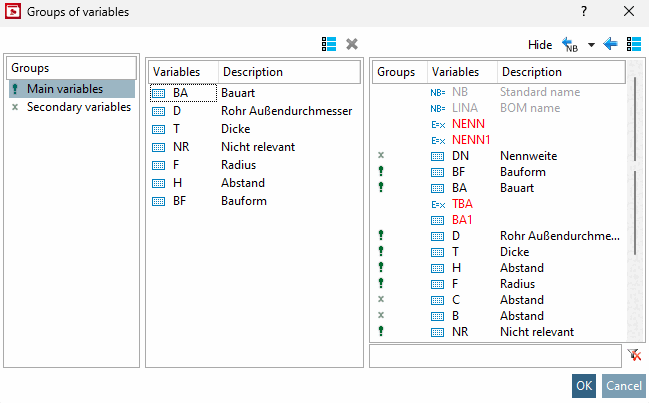The height and width of the screenshot is (403, 649).
Task: Select B Abstand row in right list
Action: click(x=499, y=316)
